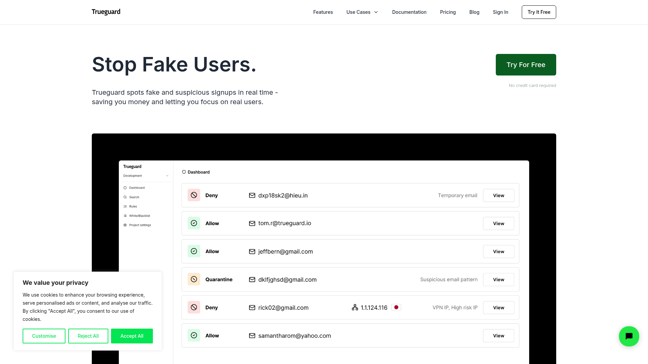Click the Deny icon for rick02@gmail.com
Viewport: 648px width, 364px height.
(x=194, y=307)
